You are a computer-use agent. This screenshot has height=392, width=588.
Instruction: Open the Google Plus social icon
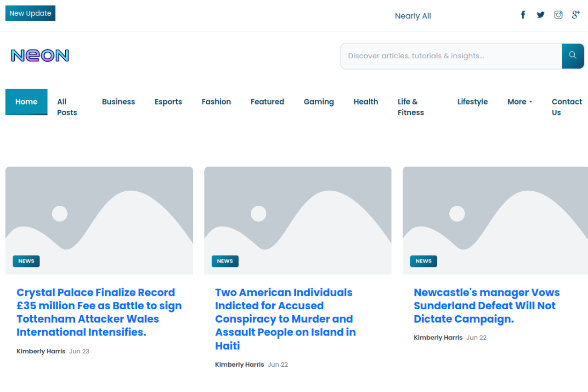point(576,15)
